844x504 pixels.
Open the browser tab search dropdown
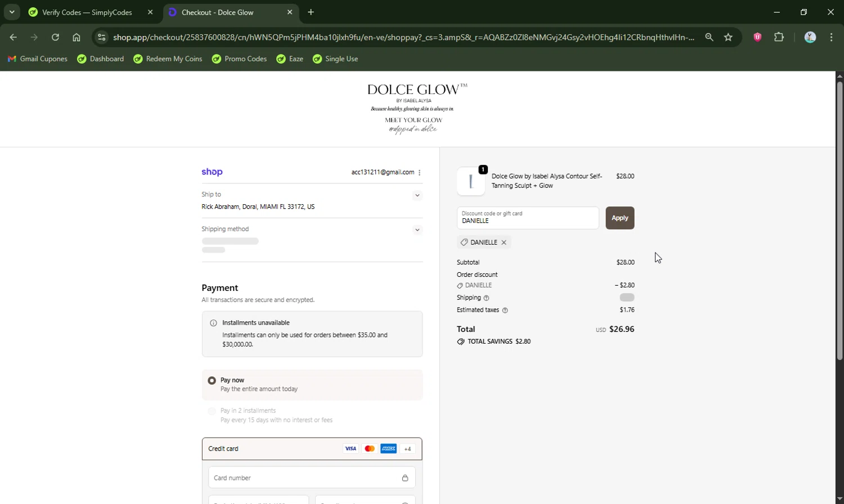point(12,12)
